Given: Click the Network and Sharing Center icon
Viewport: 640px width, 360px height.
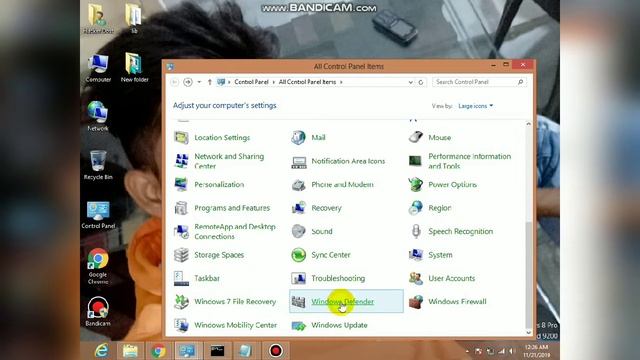Looking at the screenshot, I should 181,161.
